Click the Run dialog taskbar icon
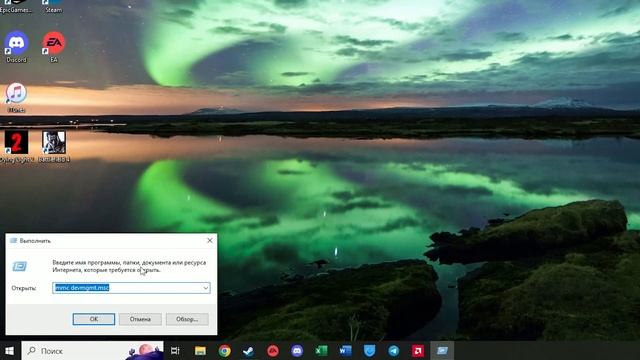 click(x=442, y=351)
